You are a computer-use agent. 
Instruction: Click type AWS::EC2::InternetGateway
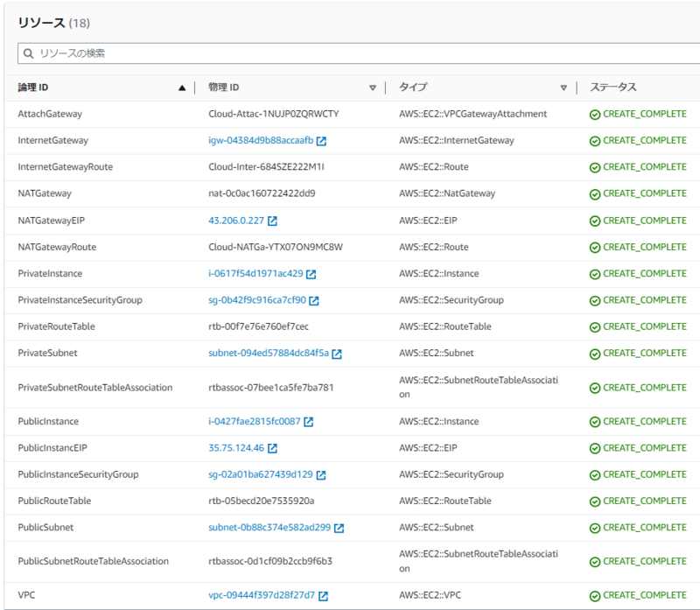click(x=457, y=140)
